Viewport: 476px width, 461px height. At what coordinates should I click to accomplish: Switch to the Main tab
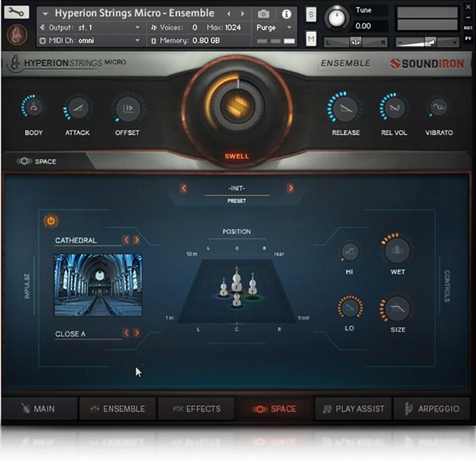tap(39, 409)
